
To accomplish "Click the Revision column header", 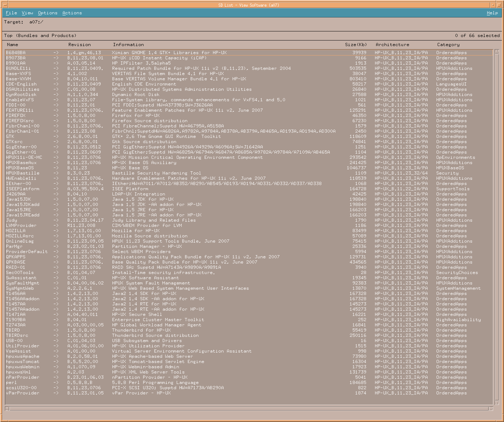I will pyautogui.click(x=79, y=45).
